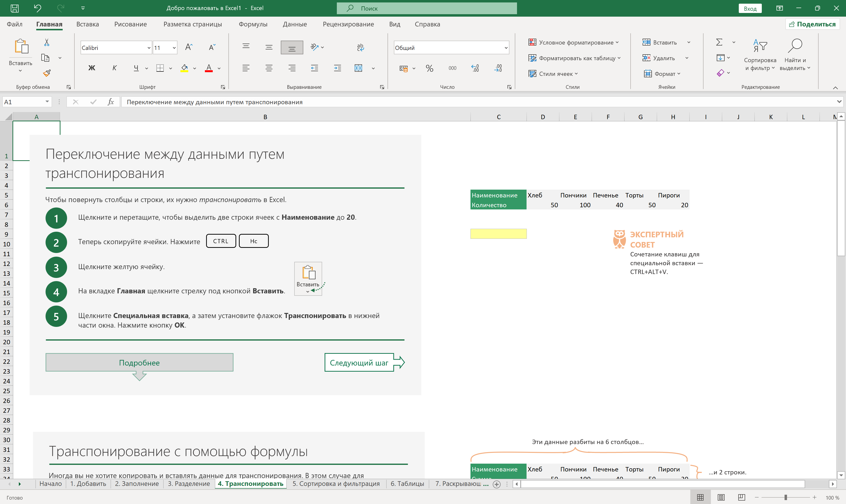This screenshot has width=846, height=504.
Task: Apply percent style with % icon
Action: pos(429,68)
